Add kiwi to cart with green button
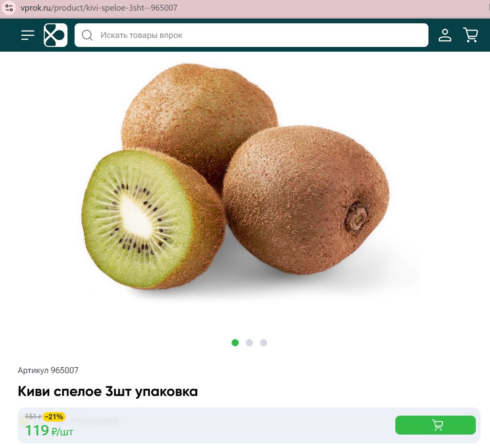Screen dimensions: 490x448 pos(435,425)
